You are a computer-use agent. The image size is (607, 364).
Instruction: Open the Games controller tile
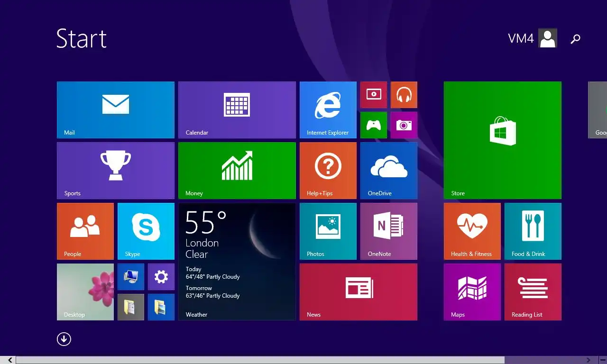(374, 125)
